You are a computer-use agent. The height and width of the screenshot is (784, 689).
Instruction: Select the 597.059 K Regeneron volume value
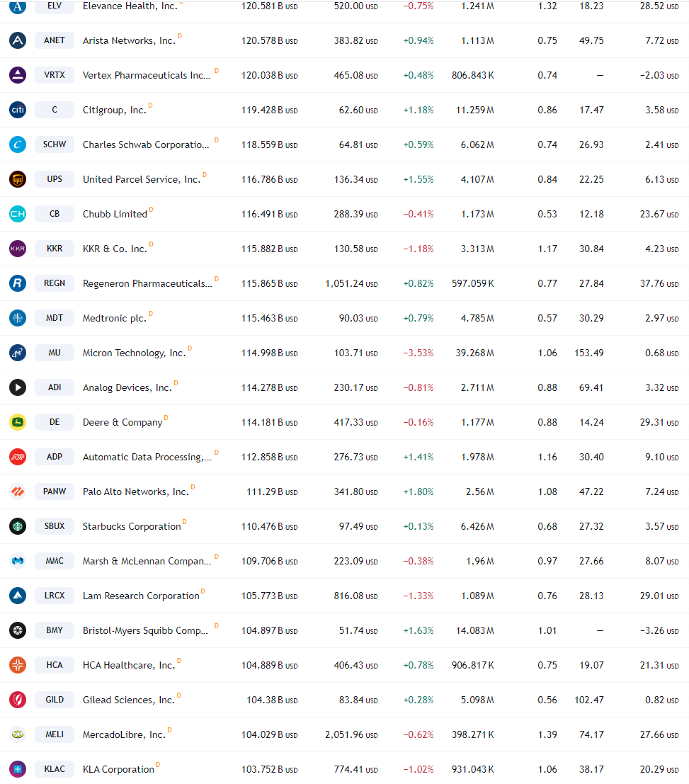[x=473, y=283]
